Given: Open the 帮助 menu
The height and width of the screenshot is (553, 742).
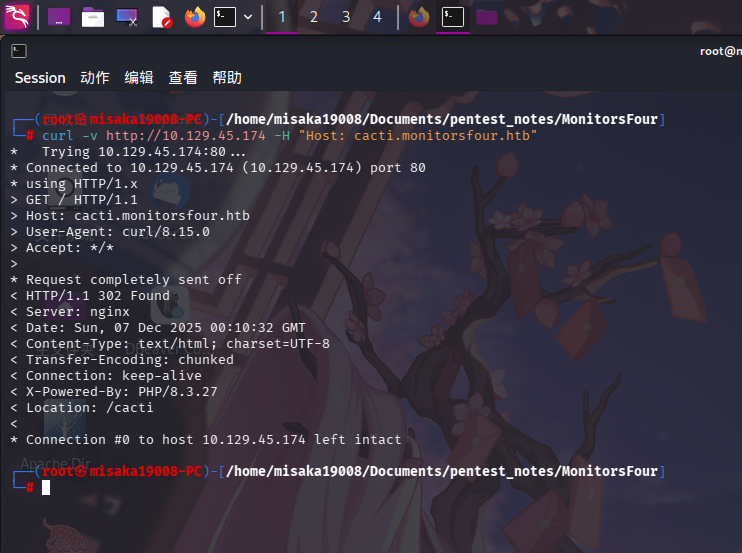Looking at the screenshot, I should coord(227,78).
